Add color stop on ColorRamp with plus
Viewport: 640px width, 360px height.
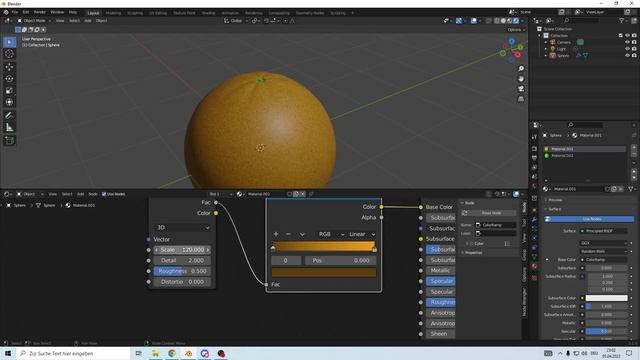pos(276,234)
